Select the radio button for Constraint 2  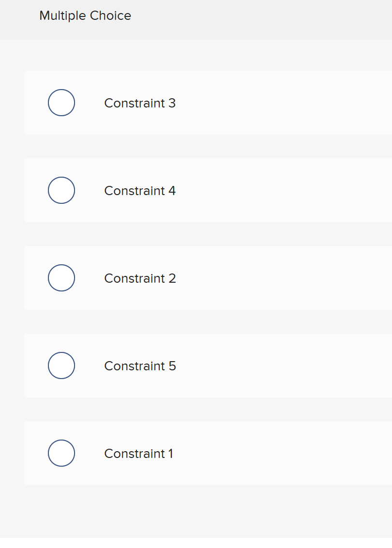61,278
